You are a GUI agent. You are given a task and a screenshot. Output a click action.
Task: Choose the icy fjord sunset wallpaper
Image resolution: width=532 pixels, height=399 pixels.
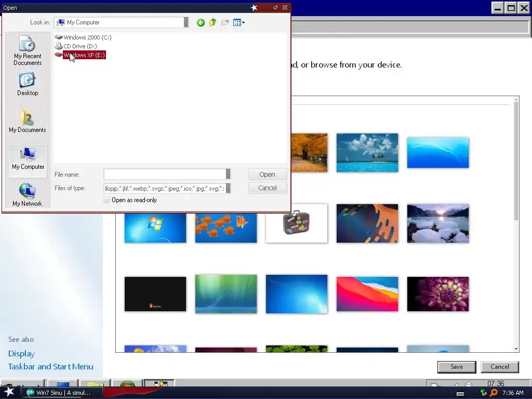tap(437, 223)
